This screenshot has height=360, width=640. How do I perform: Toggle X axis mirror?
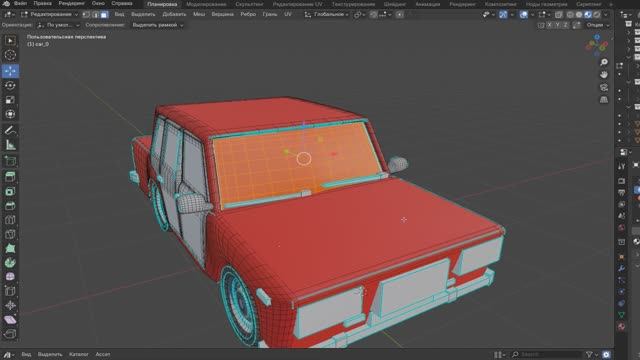(550, 25)
